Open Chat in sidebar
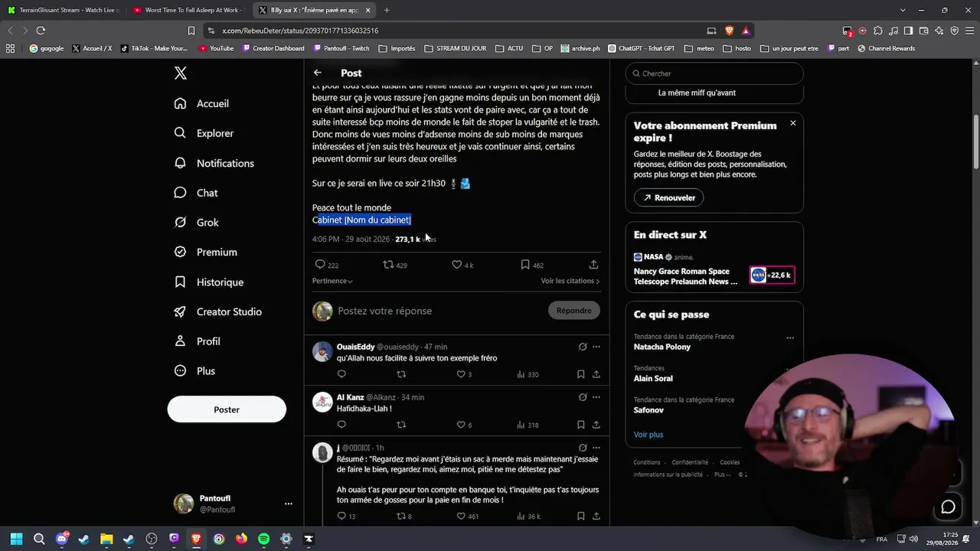The height and width of the screenshot is (551, 980). (x=197, y=193)
